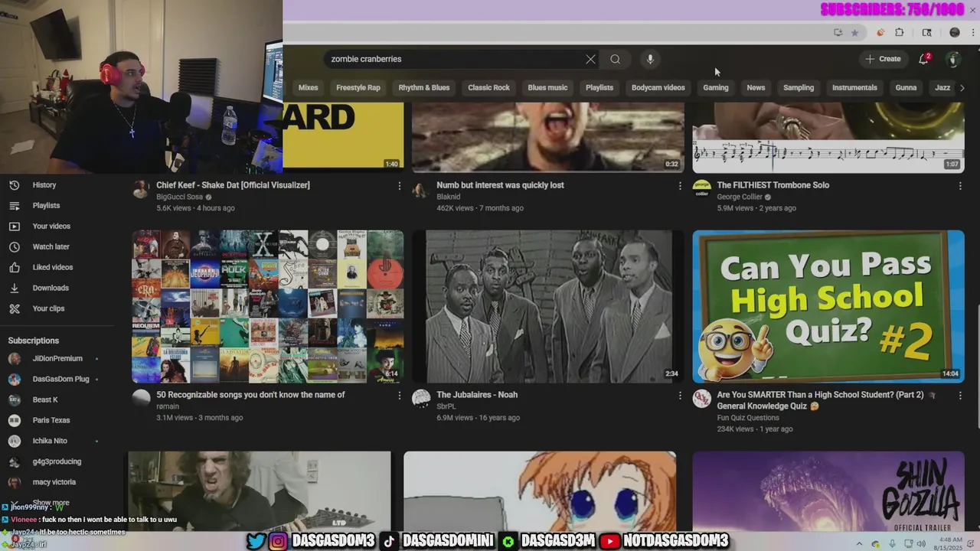
Task: Open options for High School Student quiz video
Action: pos(960,395)
